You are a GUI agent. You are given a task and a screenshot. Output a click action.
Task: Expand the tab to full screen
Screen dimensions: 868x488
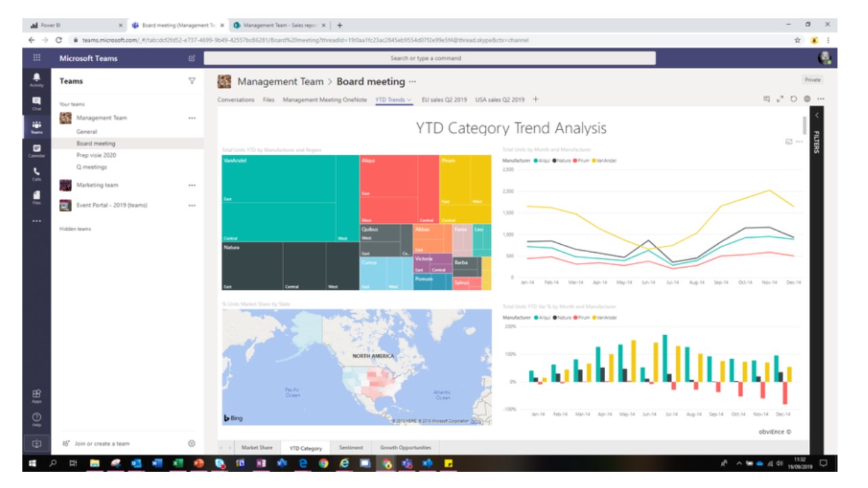(x=780, y=99)
